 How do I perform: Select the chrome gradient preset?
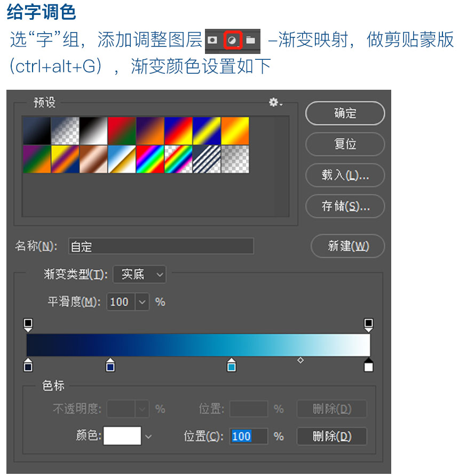click(122, 159)
